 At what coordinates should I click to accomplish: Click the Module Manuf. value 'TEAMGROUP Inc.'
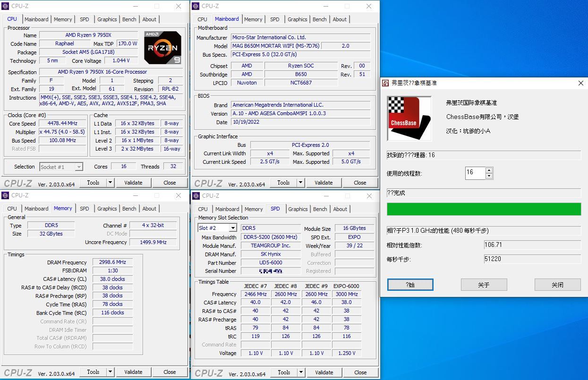tap(271, 245)
